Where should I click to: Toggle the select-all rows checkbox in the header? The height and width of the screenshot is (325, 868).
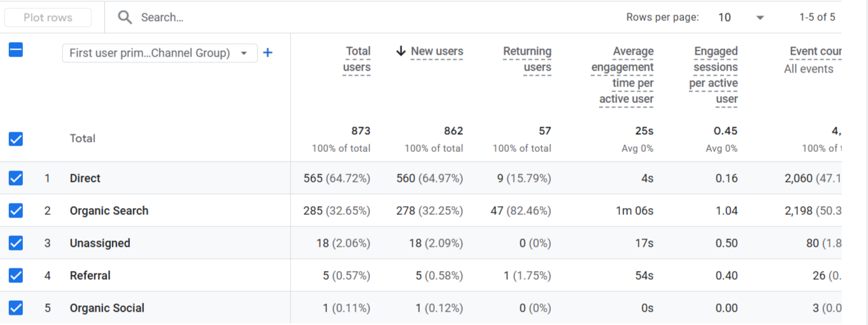pyautogui.click(x=16, y=50)
